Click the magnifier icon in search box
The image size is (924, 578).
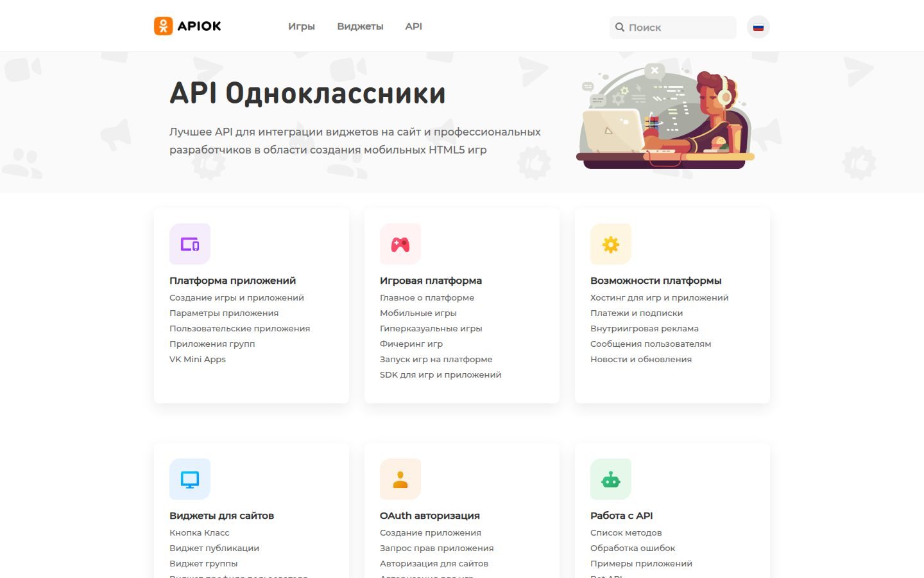(x=620, y=27)
